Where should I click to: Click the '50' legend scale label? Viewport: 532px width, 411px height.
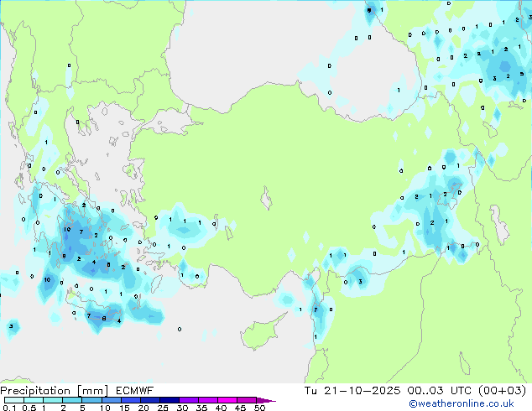tap(259, 408)
